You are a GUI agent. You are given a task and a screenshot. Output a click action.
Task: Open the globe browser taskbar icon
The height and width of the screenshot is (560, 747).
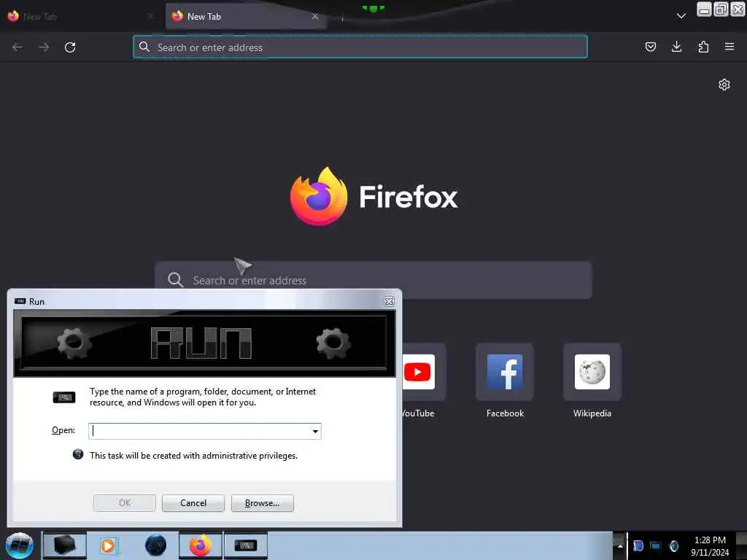point(156,545)
